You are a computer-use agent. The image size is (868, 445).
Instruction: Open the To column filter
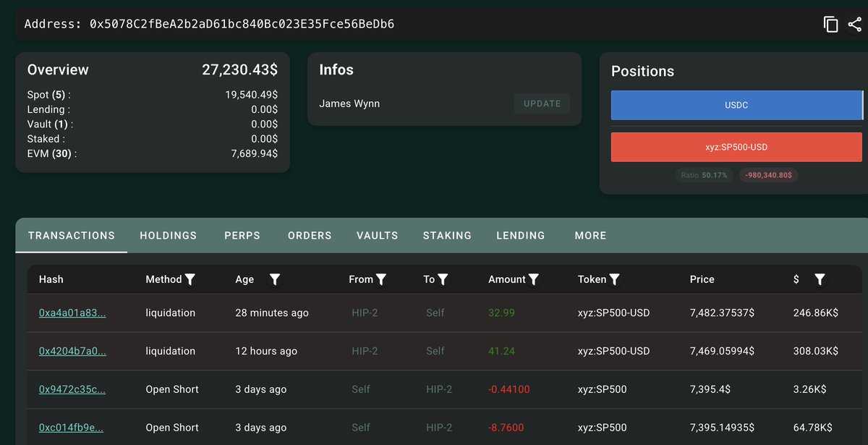click(443, 279)
